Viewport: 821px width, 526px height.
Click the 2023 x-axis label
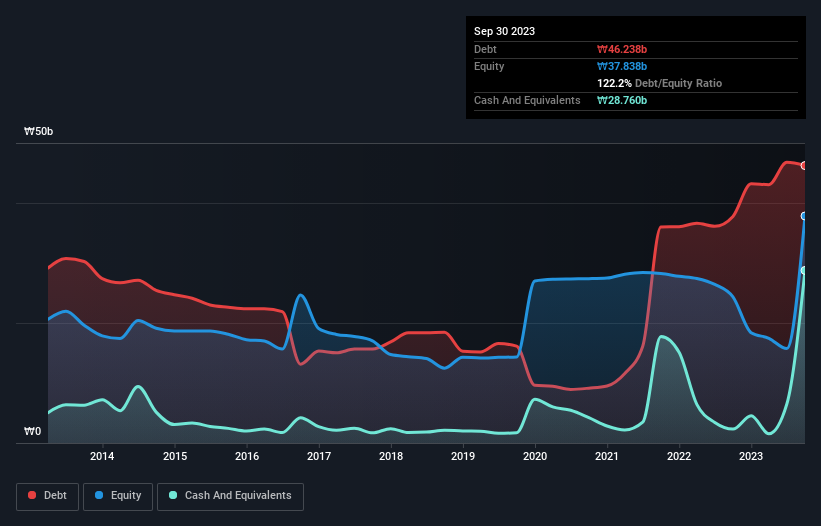(x=751, y=456)
